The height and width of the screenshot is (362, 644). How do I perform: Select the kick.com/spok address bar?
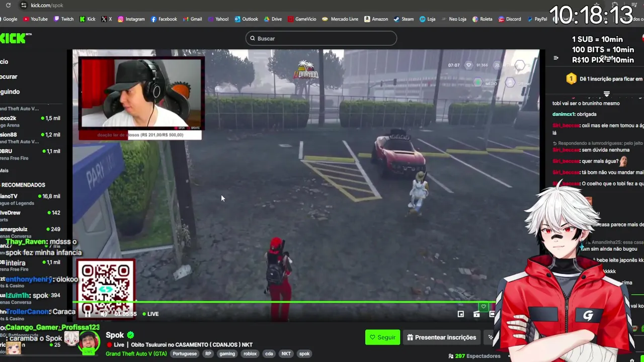(47, 5)
